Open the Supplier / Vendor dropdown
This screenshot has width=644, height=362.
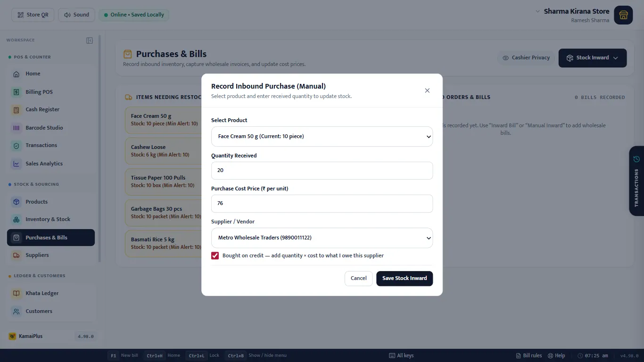click(322, 238)
